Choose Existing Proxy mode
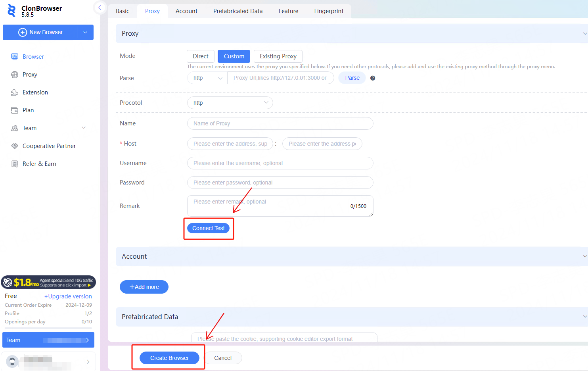588x371 pixels. [278, 56]
